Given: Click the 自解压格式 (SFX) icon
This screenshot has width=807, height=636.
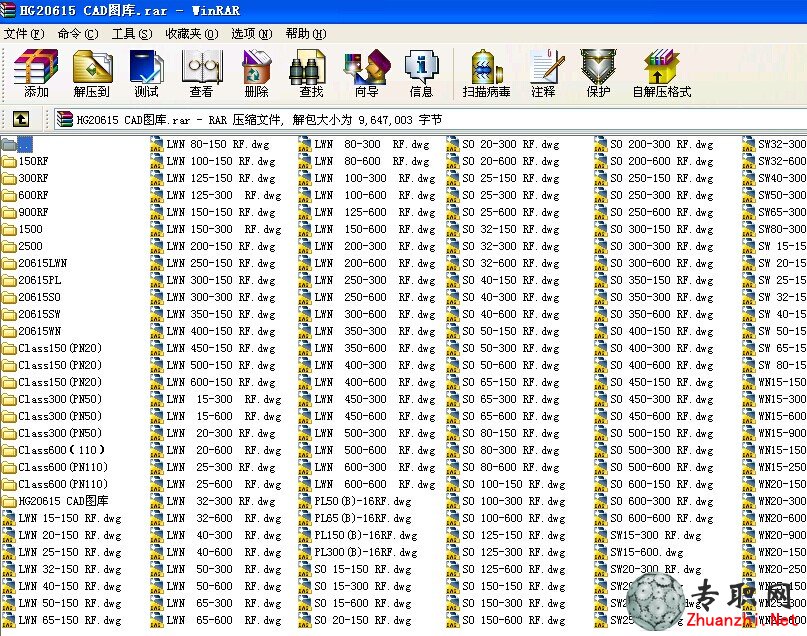Looking at the screenshot, I should click(x=662, y=73).
